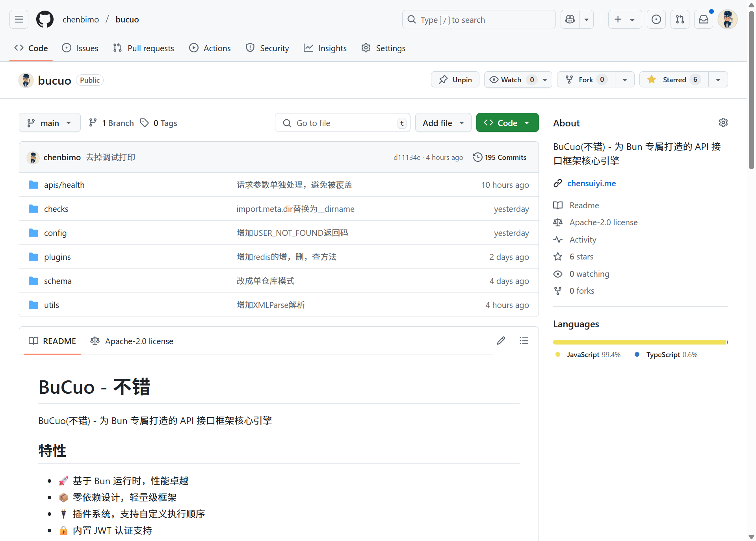Open the checks folder

tap(56, 209)
